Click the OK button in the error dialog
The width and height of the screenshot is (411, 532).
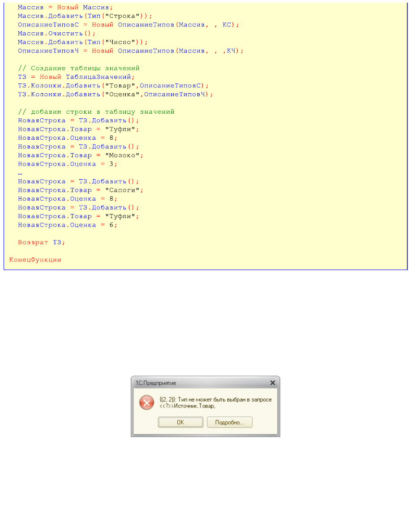pos(180,422)
